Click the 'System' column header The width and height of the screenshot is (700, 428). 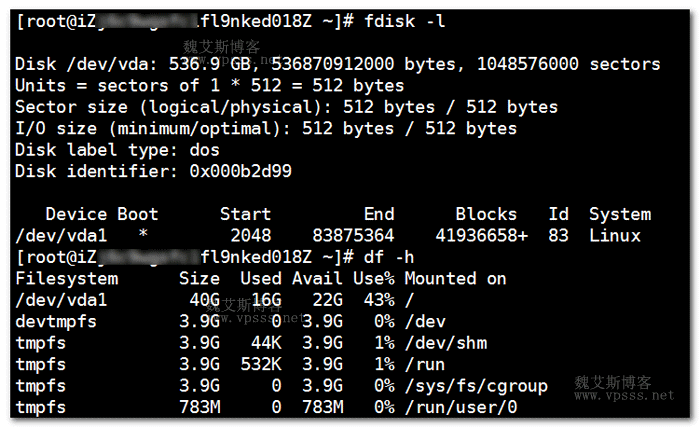tap(619, 214)
